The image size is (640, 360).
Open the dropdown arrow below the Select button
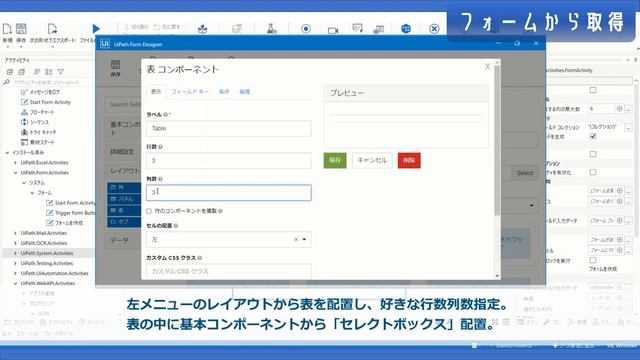tap(531, 205)
